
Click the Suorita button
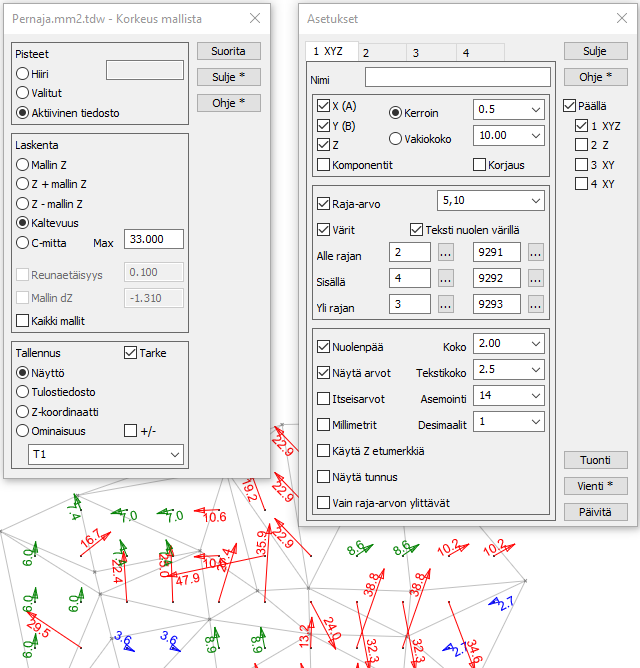[229, 51]
